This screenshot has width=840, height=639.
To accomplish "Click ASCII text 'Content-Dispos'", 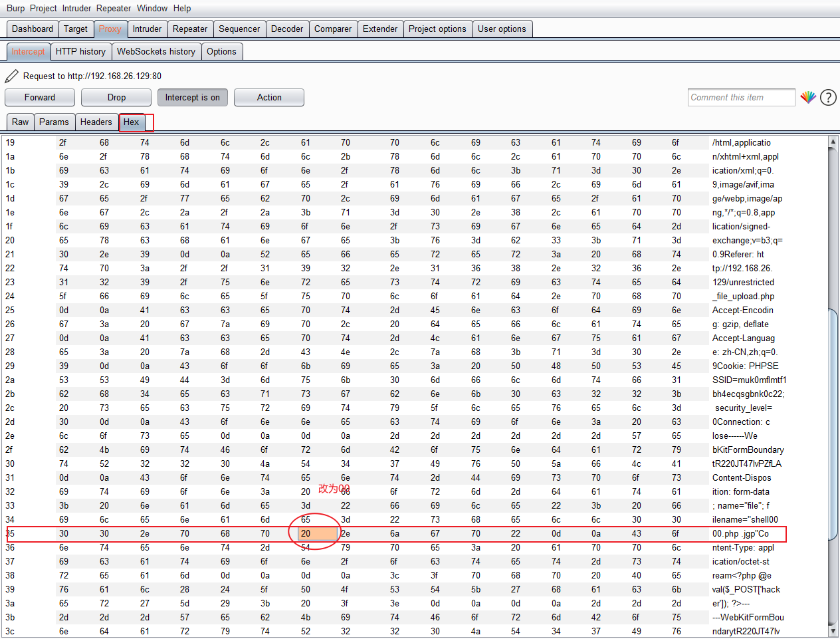I will point(742,477).
